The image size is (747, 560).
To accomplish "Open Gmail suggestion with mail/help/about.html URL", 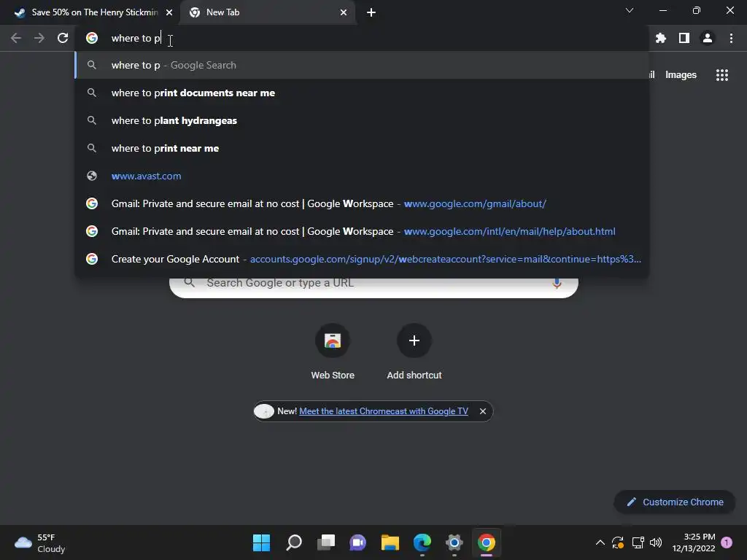I will point(362,231).
